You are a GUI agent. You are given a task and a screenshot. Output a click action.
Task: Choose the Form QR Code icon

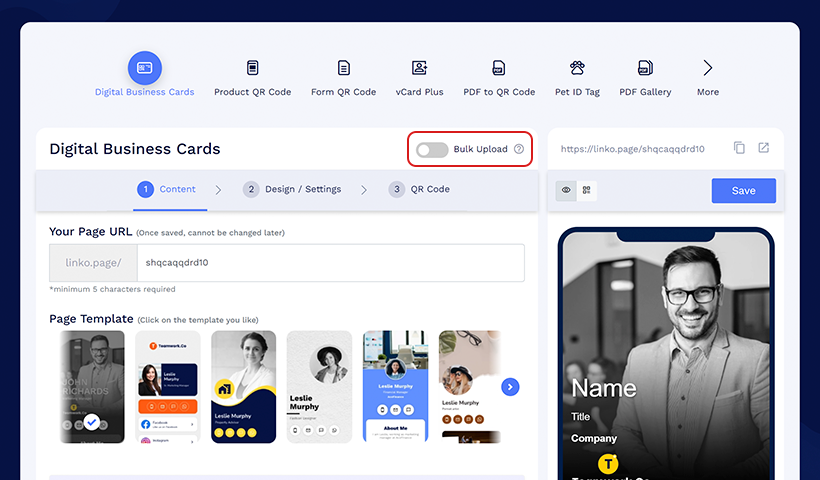(x=344, y=68)
